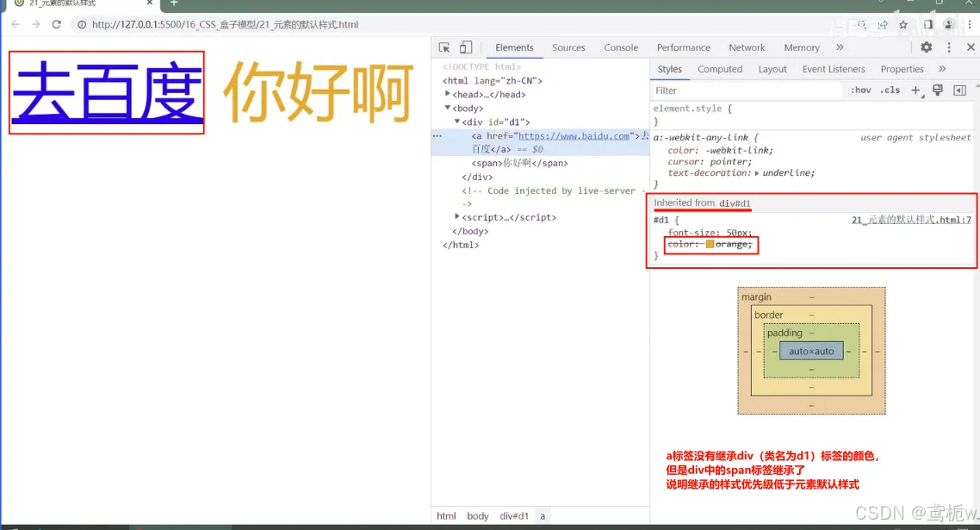Activate the inspect element picker tool

coord(444,47)
